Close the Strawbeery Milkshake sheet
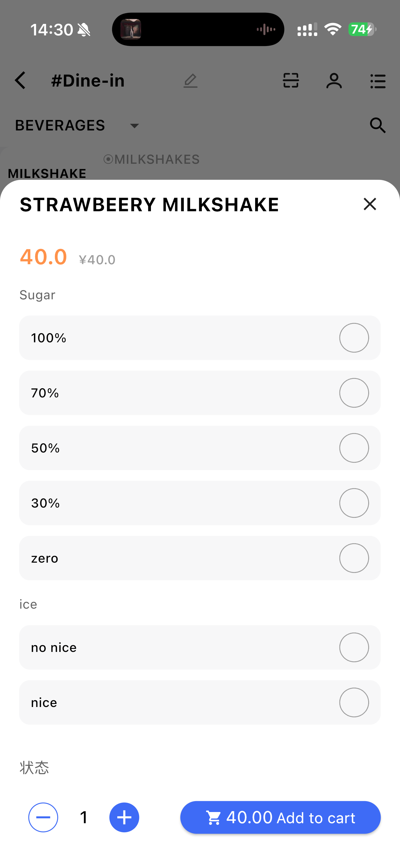Viewport: 400px width, 868px height. pyautogui.click(x=370, y=204)
